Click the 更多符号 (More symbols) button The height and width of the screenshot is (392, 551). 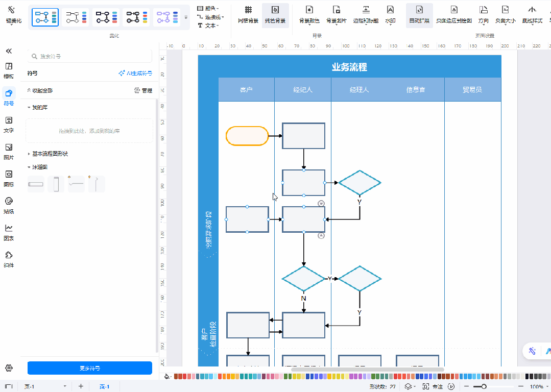pos(90,368)
